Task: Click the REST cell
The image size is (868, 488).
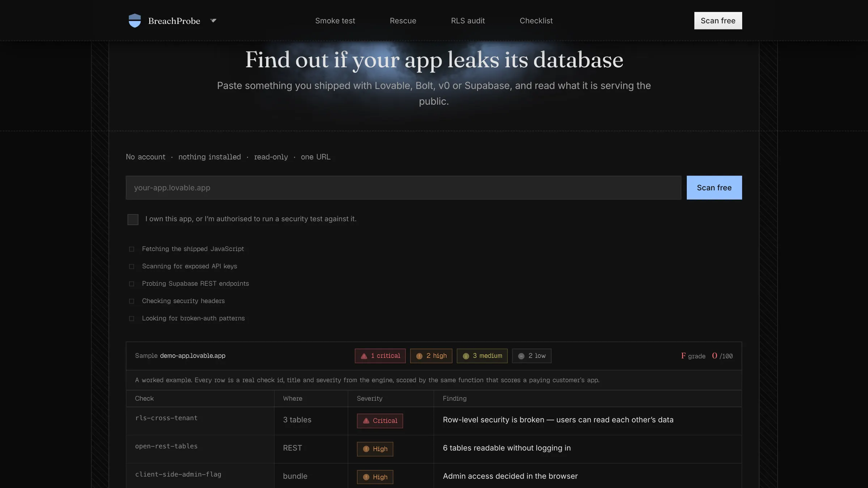Action: [x=292, y=448]
